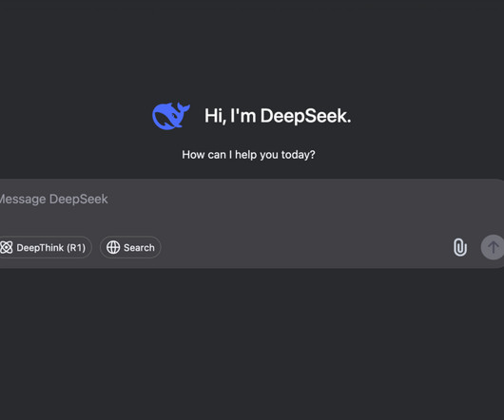Click the DeepSeek whale logo
The image size is (504, 420).
(x=171, y=116)
